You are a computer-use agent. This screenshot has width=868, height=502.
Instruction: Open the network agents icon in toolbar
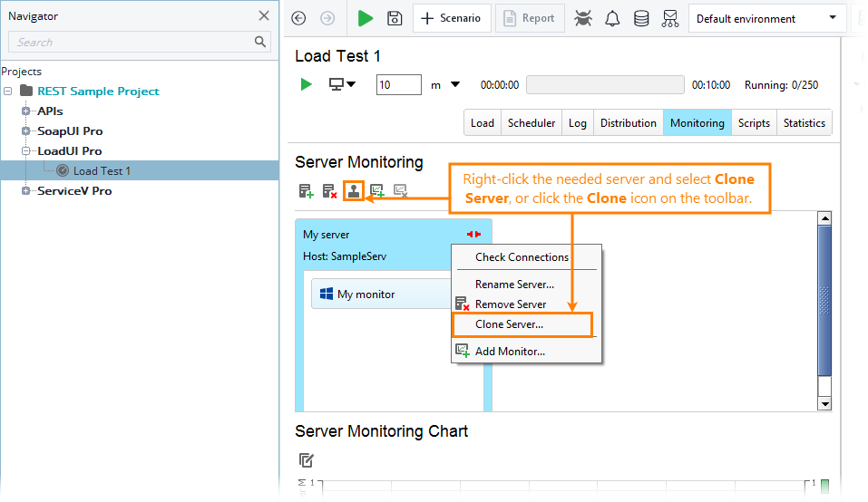click(x=670, y=18)
